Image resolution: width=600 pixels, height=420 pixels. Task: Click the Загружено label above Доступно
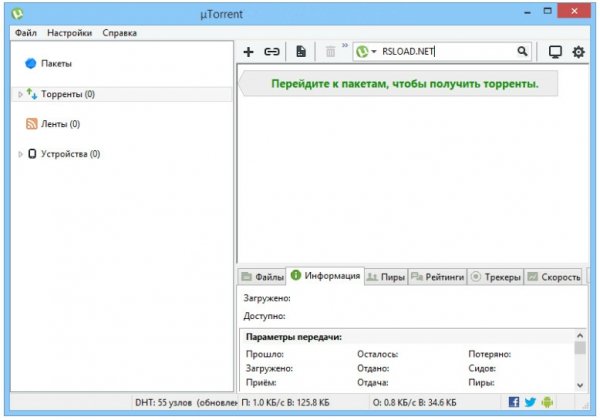[x=267, y=298]
